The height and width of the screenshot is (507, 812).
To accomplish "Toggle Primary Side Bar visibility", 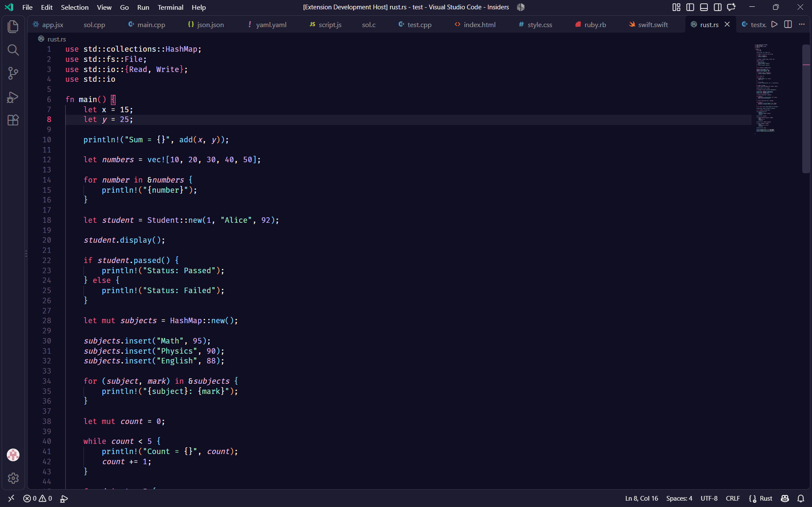I will tap(690, 7).
